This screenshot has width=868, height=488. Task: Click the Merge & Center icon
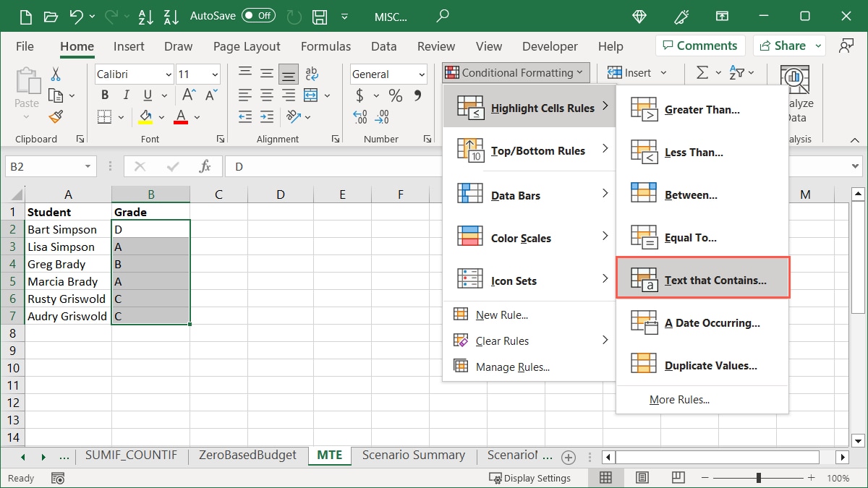coord(311,95)
